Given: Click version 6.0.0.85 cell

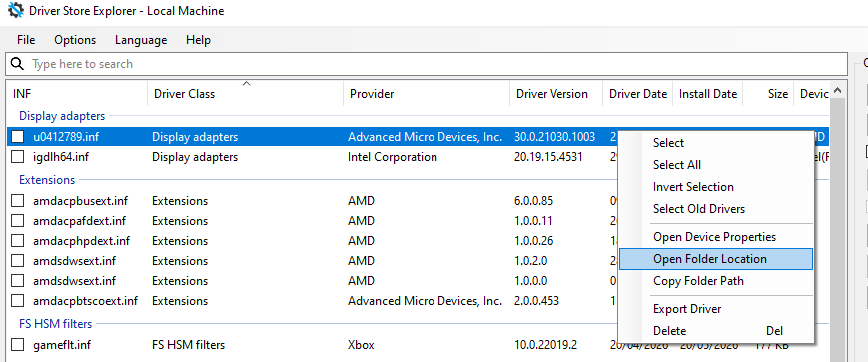Looking at the screenshot, I should click(533, 201).
